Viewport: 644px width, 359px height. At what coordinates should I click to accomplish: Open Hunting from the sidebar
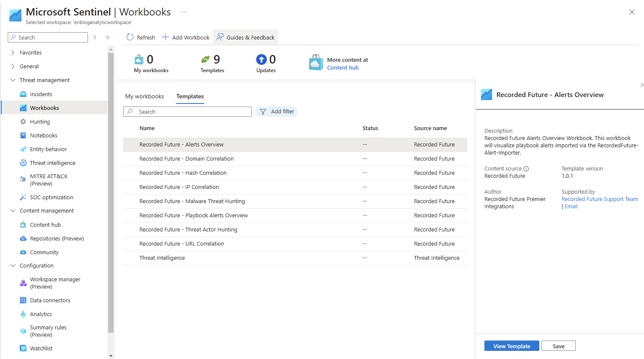[x=40, y=122]
